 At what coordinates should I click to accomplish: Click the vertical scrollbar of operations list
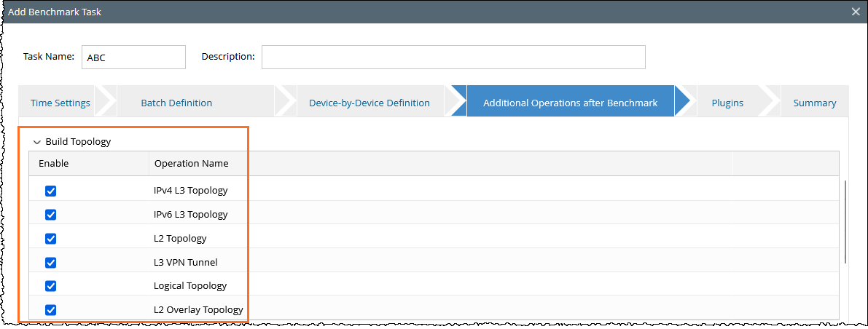[x=845, y=222]
